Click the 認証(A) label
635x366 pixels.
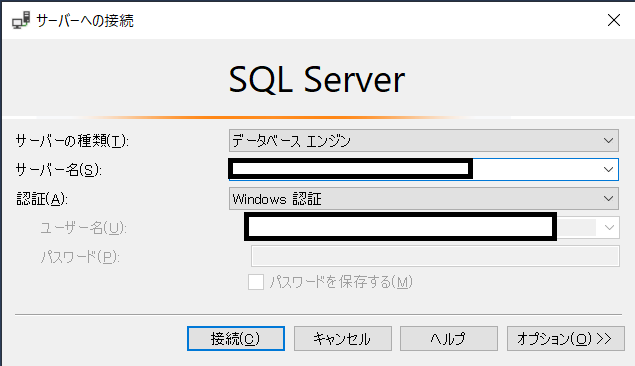[42, 199]
